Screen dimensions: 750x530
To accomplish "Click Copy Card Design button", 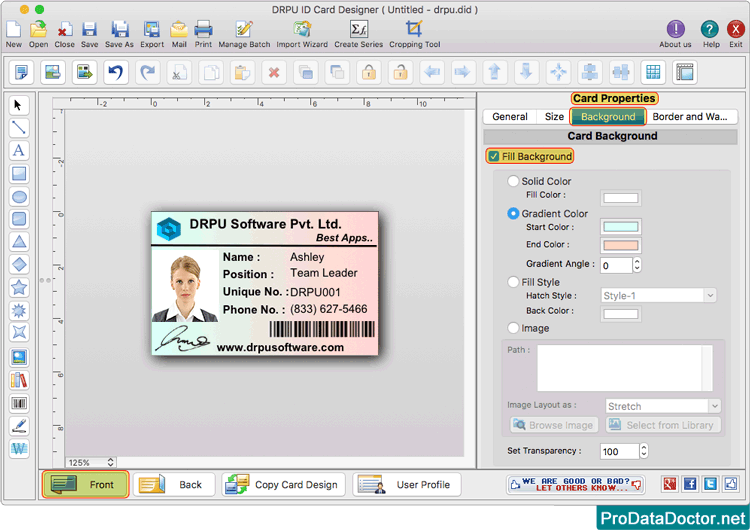I will [284, 485].
